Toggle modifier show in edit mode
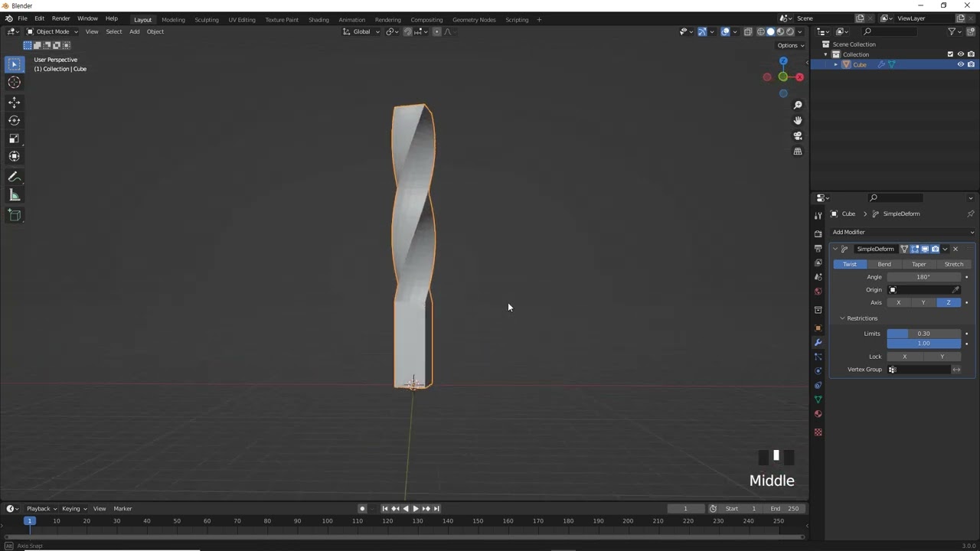The width and height of the screenshot is (980, 551). point(915,249)
